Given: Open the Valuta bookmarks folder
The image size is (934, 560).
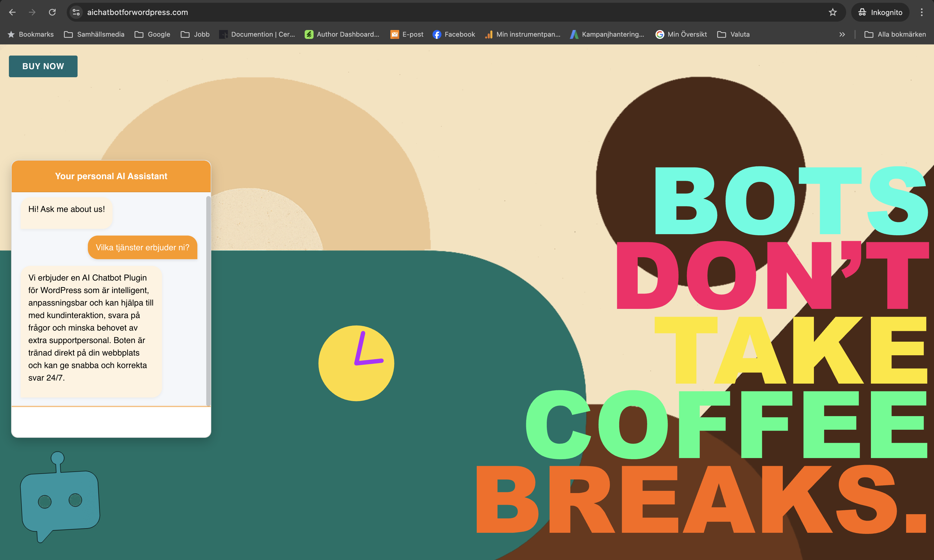Looking at the screenshot, I should (734, 34).
